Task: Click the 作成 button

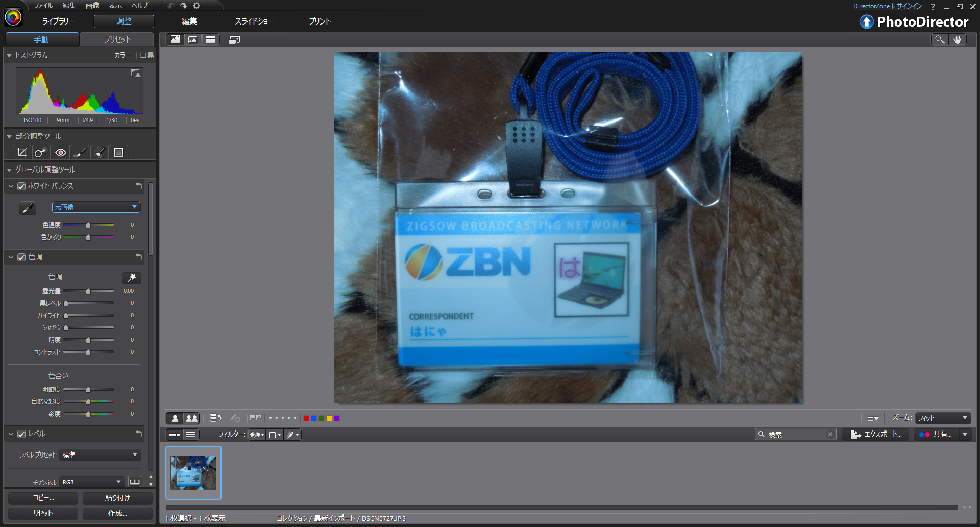Action: 117,513
